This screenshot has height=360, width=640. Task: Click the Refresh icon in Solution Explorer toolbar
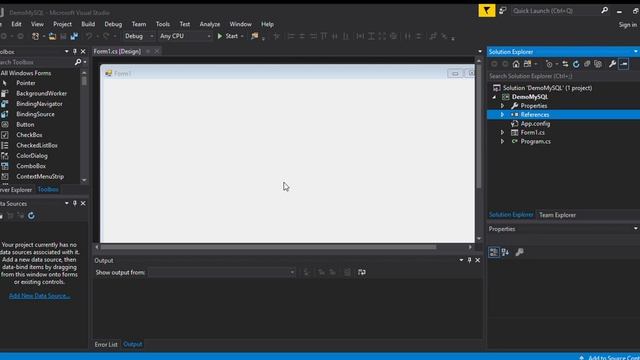pyautogui.click(x=576, y=64)
